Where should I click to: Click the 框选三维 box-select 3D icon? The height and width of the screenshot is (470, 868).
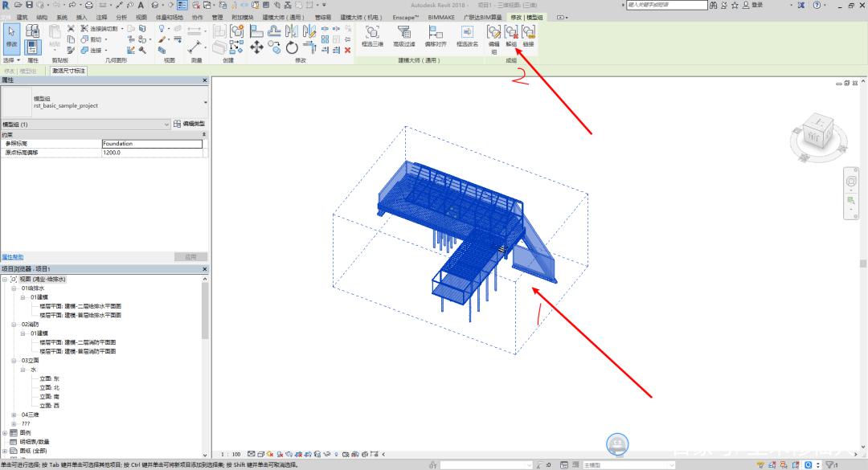(x=372, y=33)
